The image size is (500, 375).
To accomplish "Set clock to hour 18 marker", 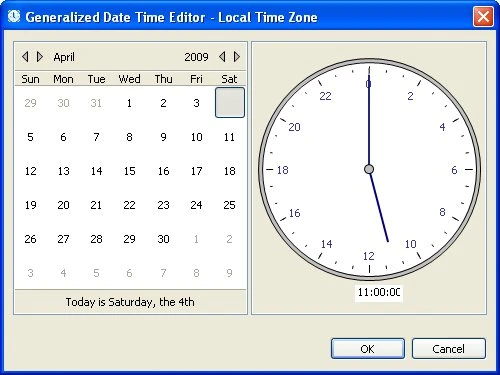I will 282,170.
